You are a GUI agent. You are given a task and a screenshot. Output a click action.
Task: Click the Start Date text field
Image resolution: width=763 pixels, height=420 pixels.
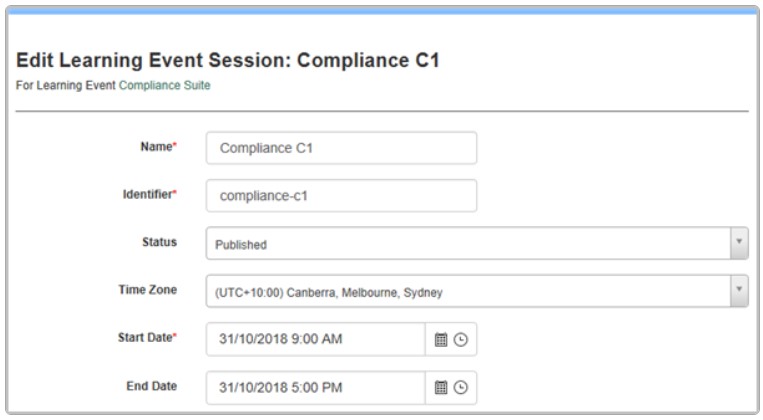click(x=316, y=339)
